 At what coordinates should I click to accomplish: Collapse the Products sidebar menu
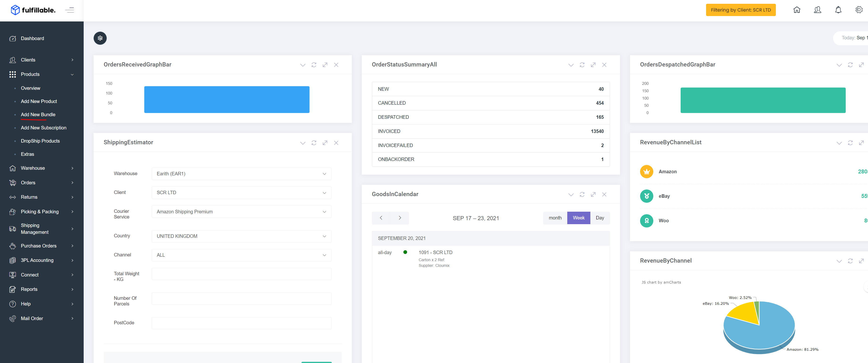click(41, 74)
